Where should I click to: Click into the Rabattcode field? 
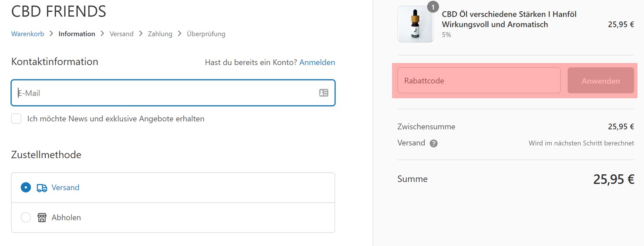coord(479,80)
